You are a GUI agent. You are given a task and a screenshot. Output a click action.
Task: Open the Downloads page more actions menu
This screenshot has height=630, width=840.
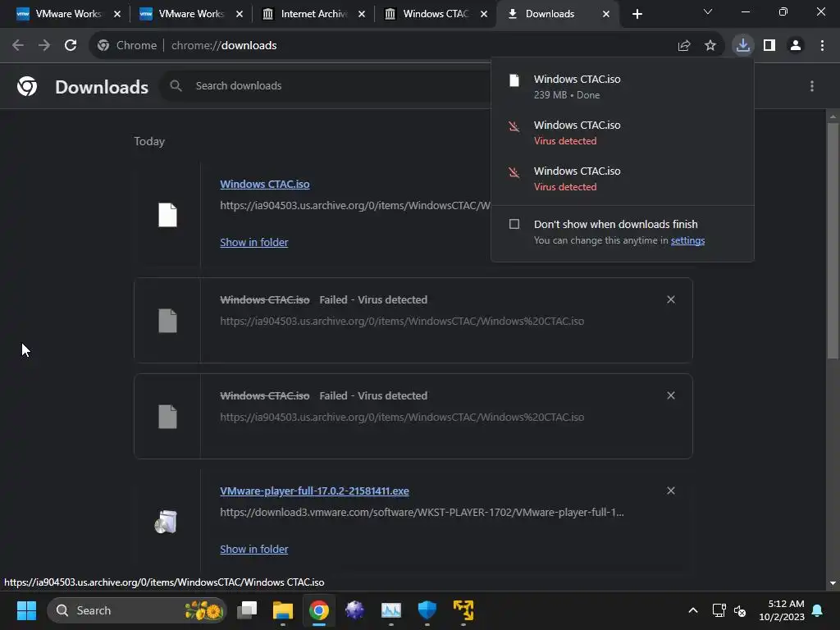(812, 86)
